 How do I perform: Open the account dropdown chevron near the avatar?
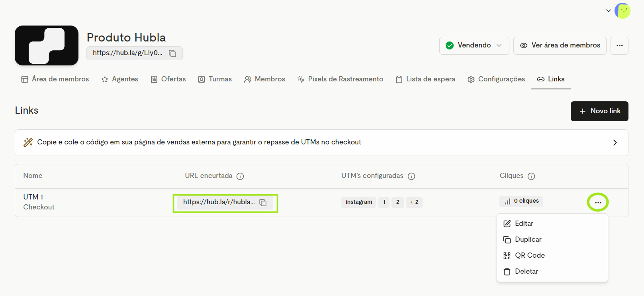coord(609,11)
